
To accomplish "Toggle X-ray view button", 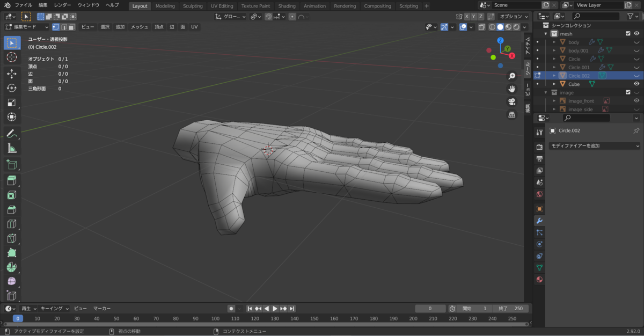I will tap(481, 27).
